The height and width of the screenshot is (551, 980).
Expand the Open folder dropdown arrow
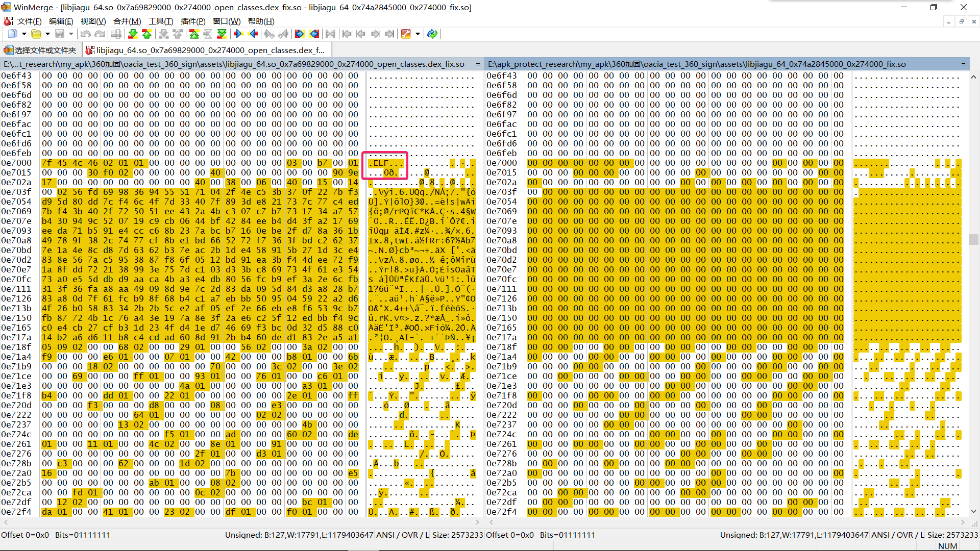click(x=47, y=34)
